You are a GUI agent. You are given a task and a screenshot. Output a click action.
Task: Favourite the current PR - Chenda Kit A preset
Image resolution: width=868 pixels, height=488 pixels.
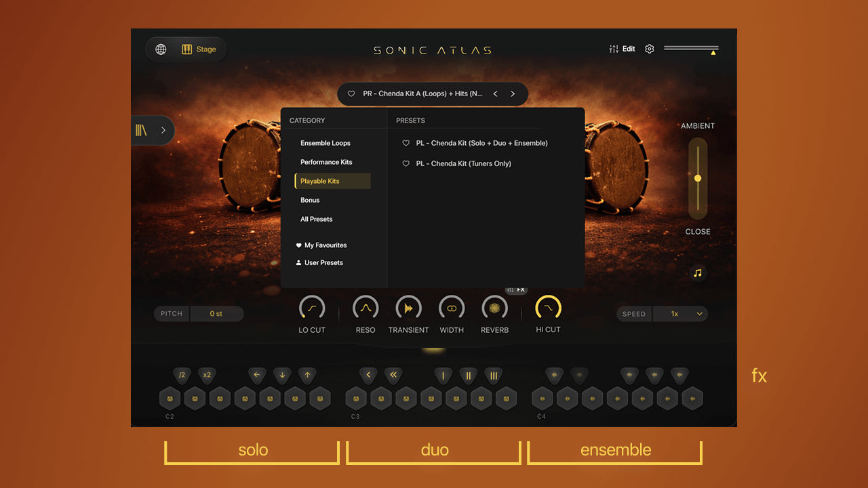tap(351, 94)
